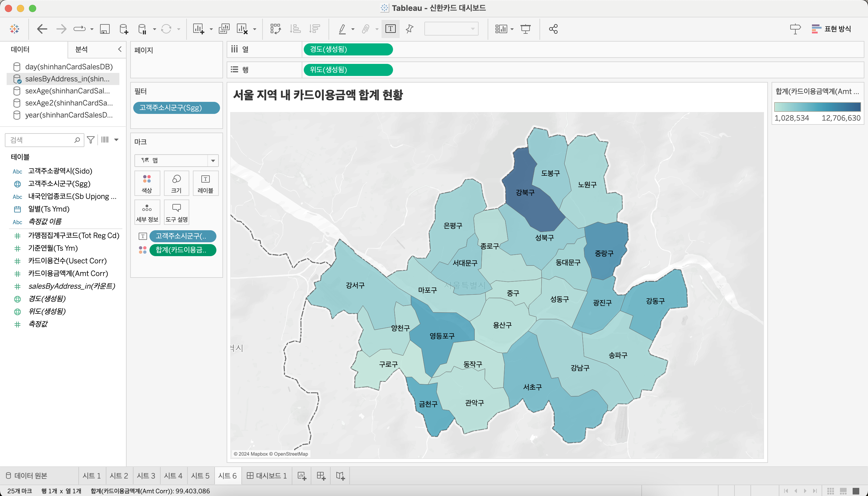This screenshot has width=868, height=496.
Task: Click the 고객주소시군구(Sgg) filter pill
Action: tap(176, 108)
